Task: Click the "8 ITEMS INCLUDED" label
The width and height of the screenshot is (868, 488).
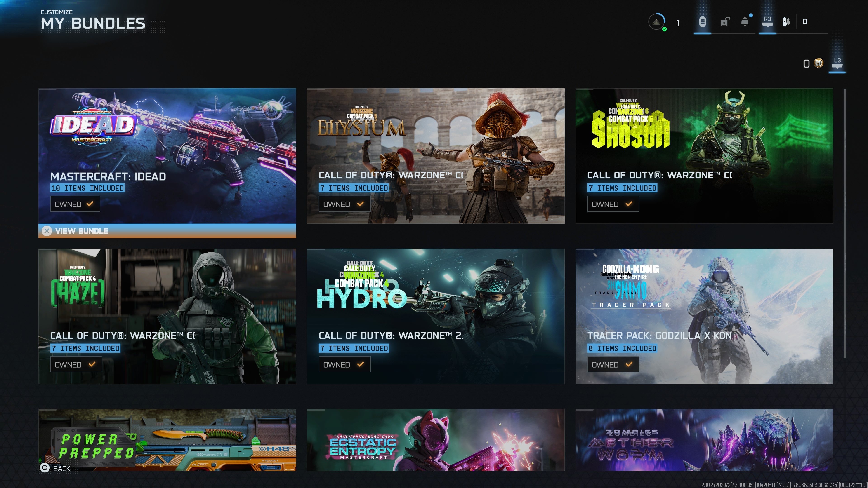Action: click(622, 348)
